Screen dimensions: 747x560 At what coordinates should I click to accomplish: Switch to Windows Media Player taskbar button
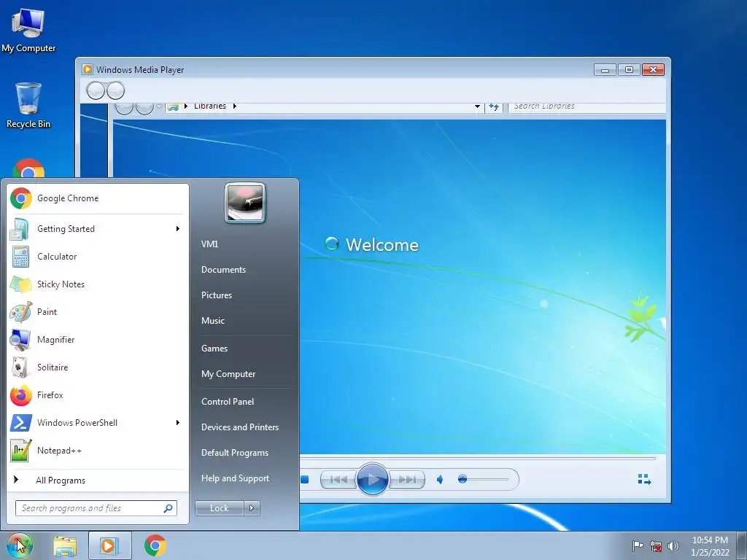click(109, 545)
